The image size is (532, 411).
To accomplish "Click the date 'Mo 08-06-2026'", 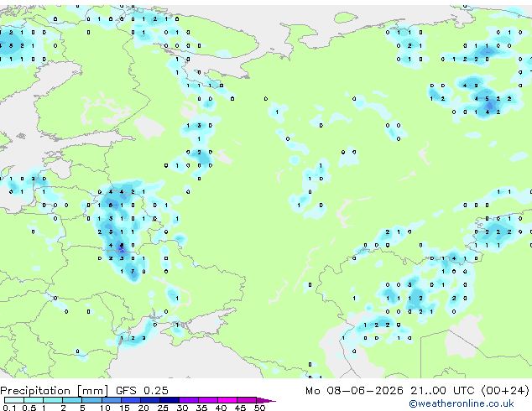I will pos(354,391).
